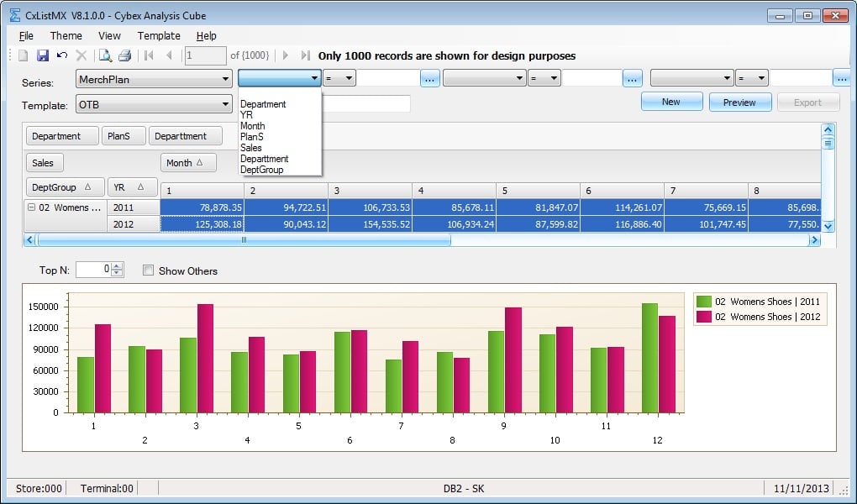Select DeptGroup from the open dropdown list
Viewport: 857px width, 504px height.
262,170
